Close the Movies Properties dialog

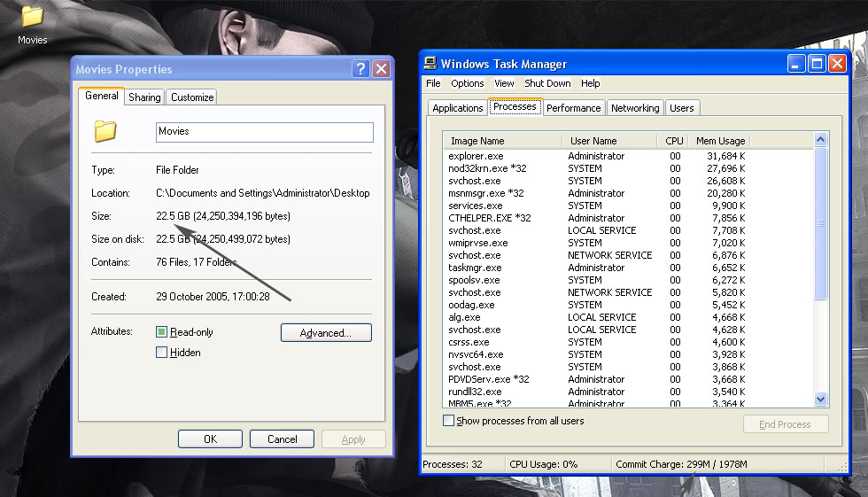381,69
